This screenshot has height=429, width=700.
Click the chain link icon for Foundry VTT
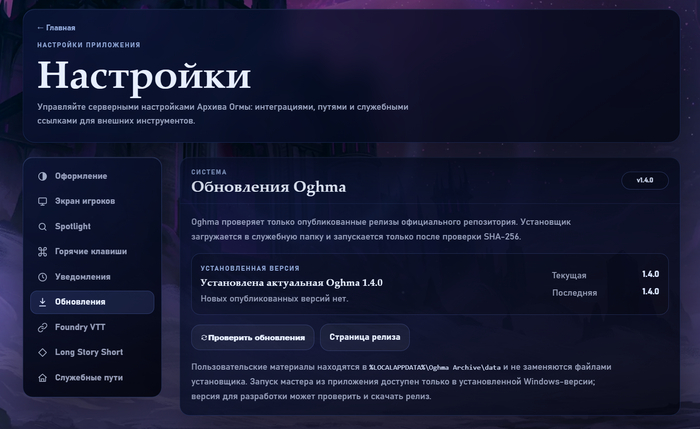(x=42, y=328)
